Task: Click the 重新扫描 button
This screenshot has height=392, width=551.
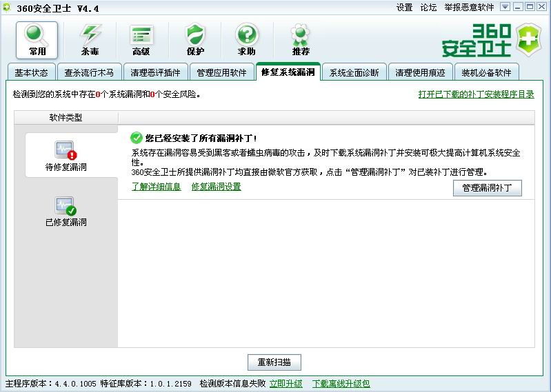Action: tap(274, 362)
